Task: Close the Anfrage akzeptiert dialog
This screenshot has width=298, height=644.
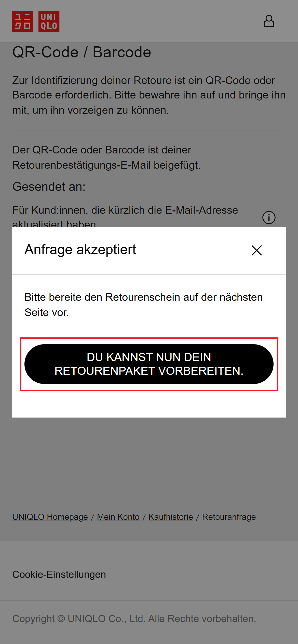Action: (257, 250)
